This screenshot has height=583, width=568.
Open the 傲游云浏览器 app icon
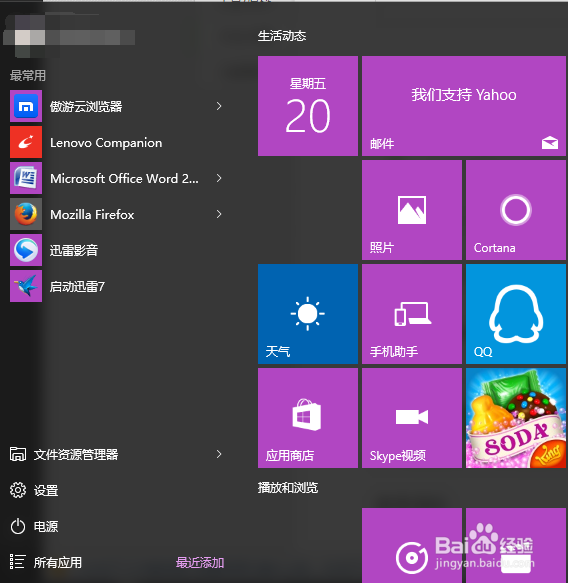click(x=26, y=106)
